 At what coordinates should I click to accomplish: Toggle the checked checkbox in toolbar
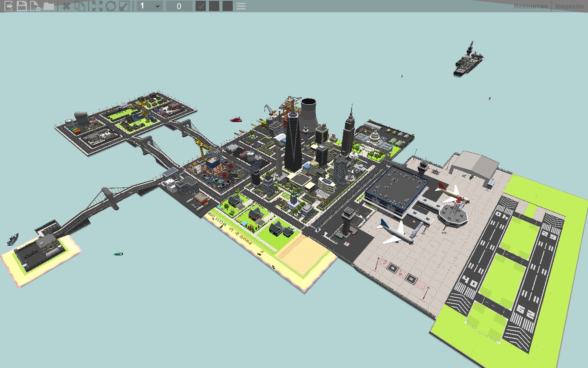point(200,6)
